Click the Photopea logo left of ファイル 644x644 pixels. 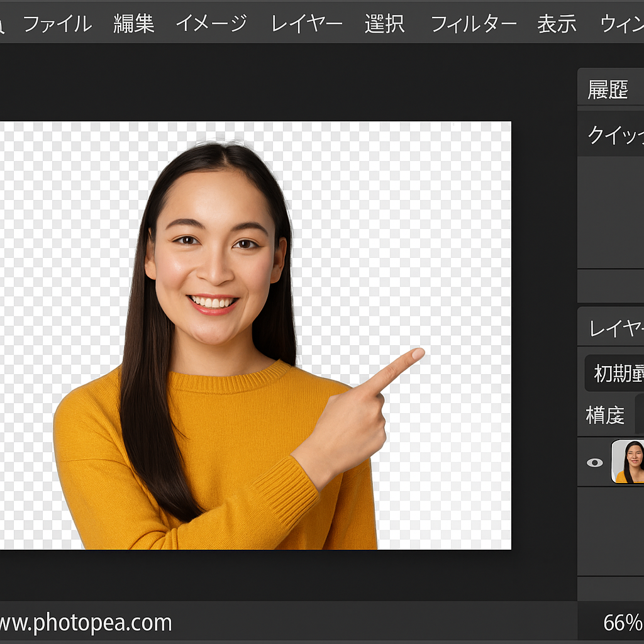click(x=3, y=24)
